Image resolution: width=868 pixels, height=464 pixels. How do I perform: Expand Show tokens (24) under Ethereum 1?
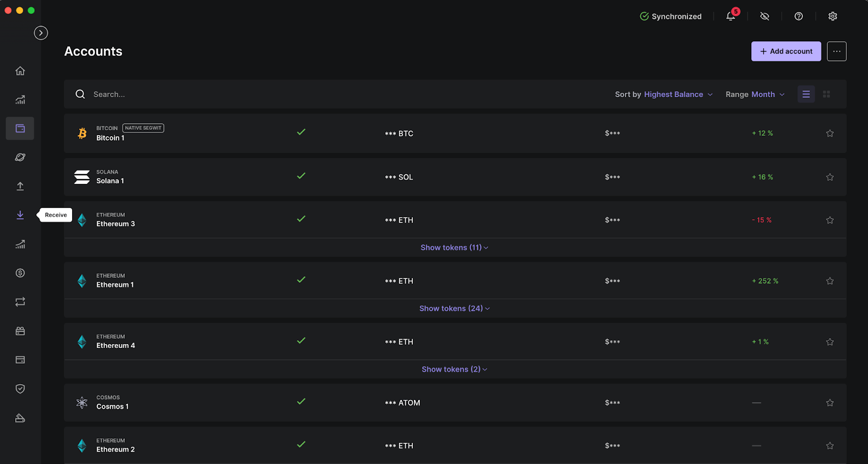(454, 308)
